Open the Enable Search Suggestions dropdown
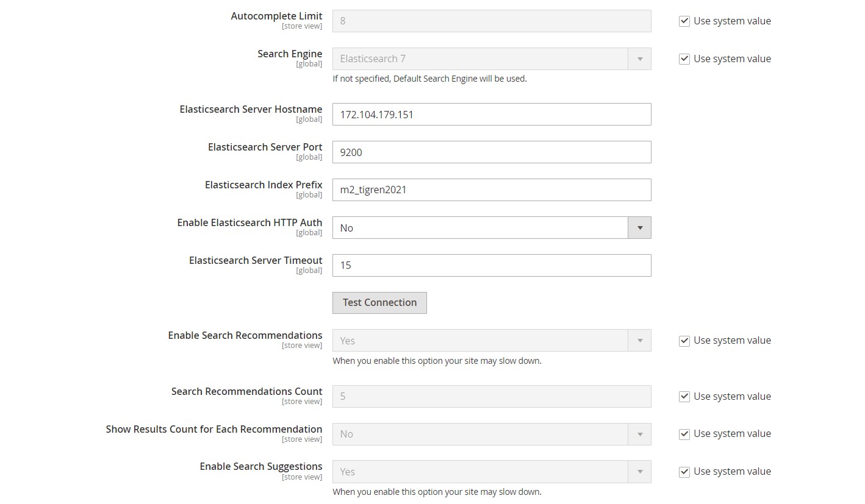This screenshot has height=504, width=865. [491, 472]
